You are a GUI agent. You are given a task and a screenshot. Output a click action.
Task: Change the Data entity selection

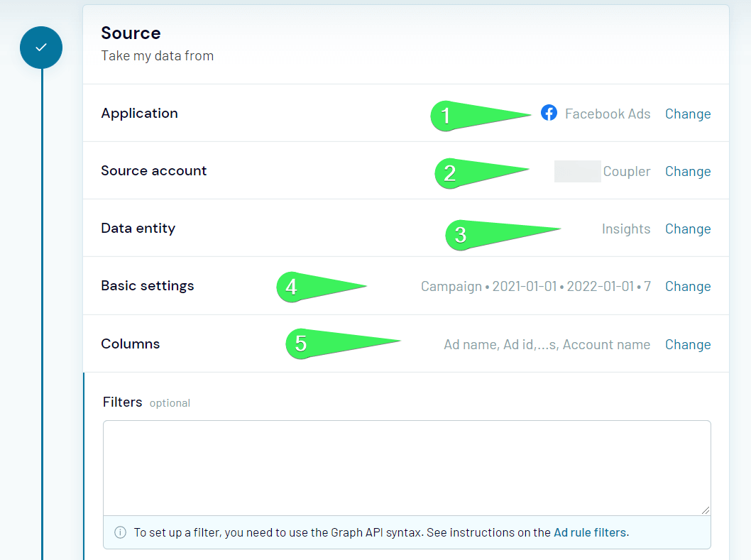click(x=688, y=229)
